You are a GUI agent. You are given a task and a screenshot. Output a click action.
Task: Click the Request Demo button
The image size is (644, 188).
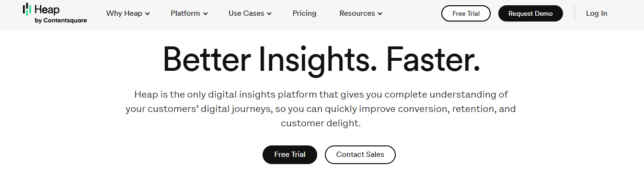click(530, 13)
